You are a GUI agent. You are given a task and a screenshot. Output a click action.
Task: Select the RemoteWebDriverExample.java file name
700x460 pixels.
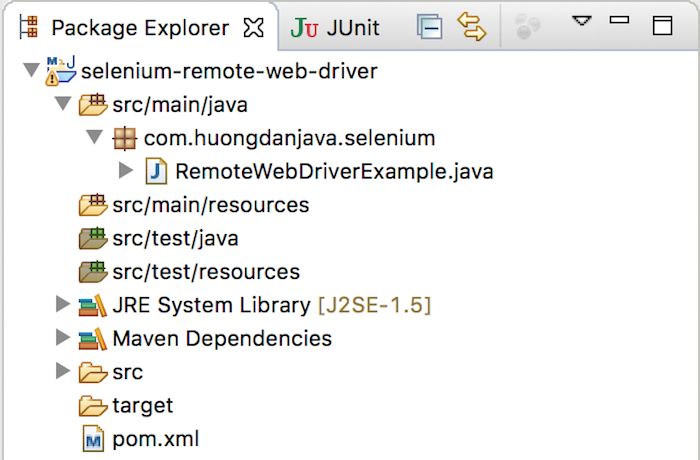point(334,171)
